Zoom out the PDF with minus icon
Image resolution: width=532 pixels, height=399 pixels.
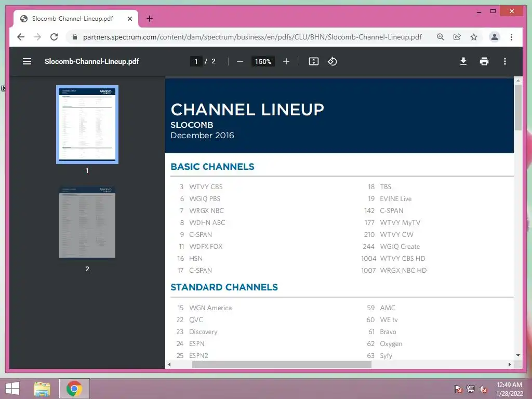(x=240, y=61)
